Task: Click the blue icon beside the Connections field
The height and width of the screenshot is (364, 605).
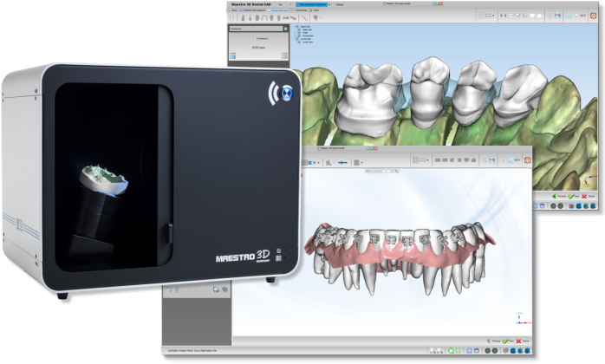Action: point(285,29)
